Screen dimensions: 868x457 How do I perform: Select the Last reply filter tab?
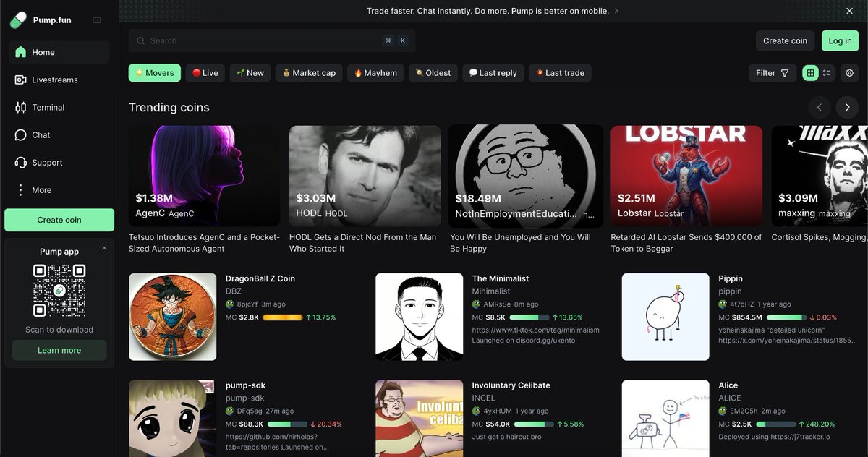click(x=493, y=73)
